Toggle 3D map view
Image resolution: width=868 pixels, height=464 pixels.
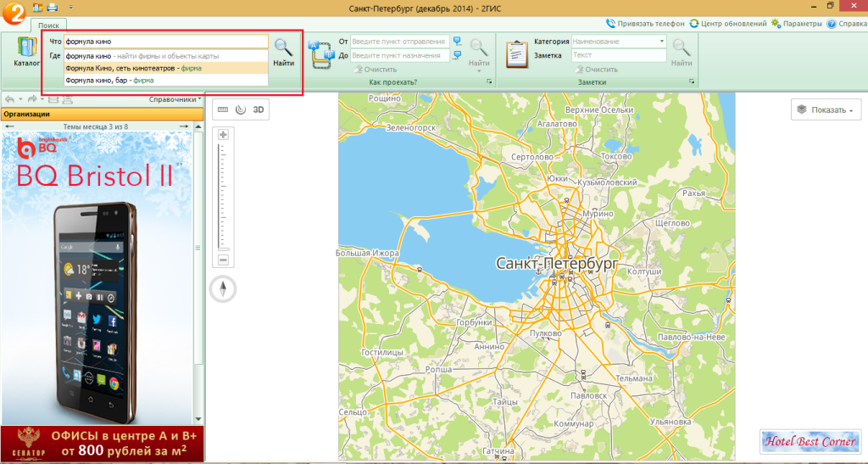[x=259, y=109]
